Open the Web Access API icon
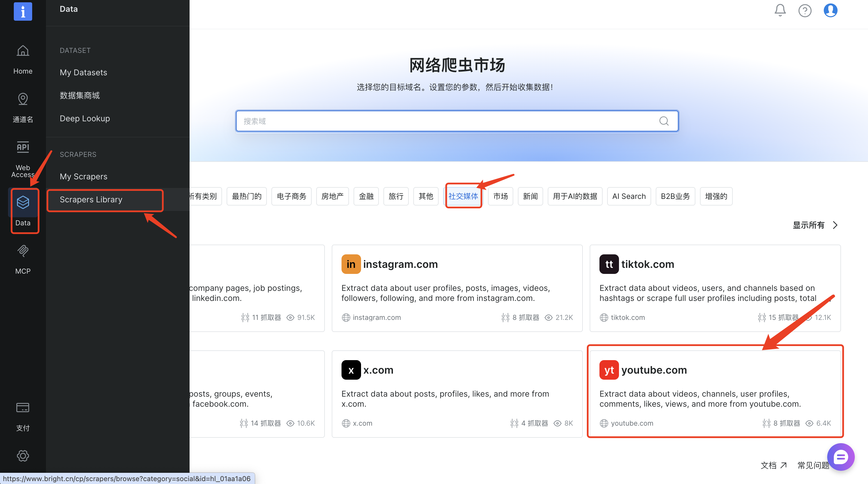Image resolution: width=868 pixels, height=484 pixels. coord(23,147)
